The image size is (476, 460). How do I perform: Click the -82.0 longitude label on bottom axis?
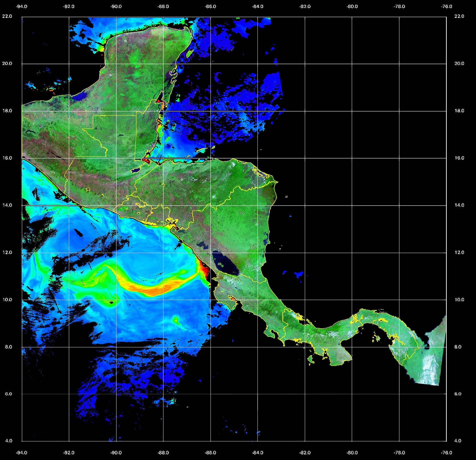[x=305, y=452]
